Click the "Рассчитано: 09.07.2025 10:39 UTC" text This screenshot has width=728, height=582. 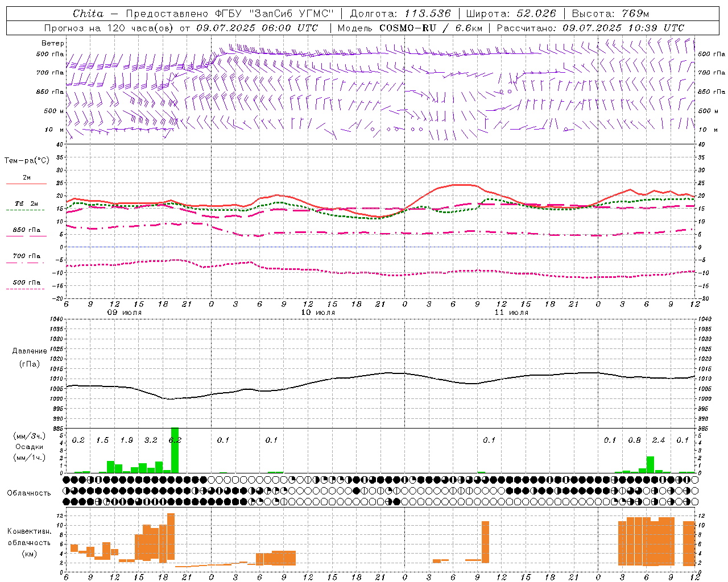tap(590, 28)
